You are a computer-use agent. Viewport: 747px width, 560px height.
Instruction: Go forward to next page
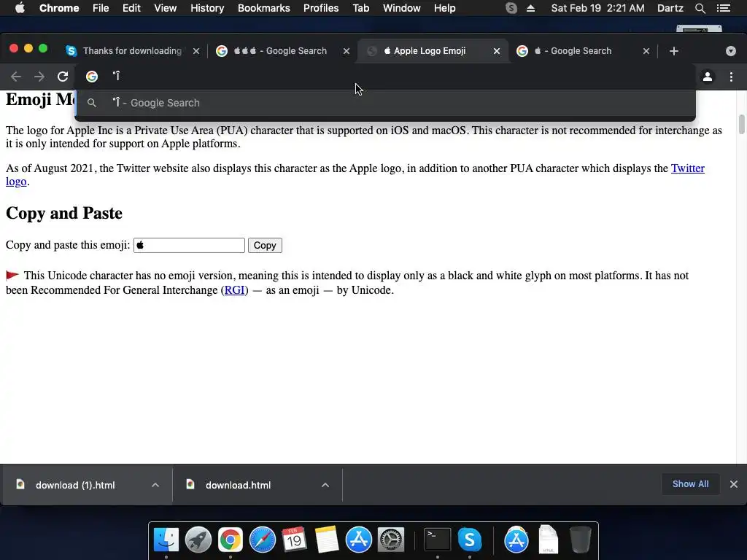(x=39, y=77)
